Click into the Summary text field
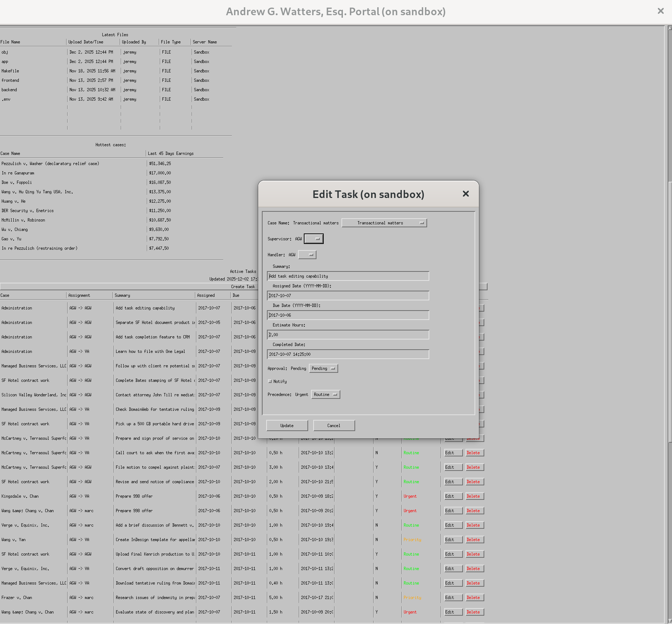672x624 pixels. 348,276
